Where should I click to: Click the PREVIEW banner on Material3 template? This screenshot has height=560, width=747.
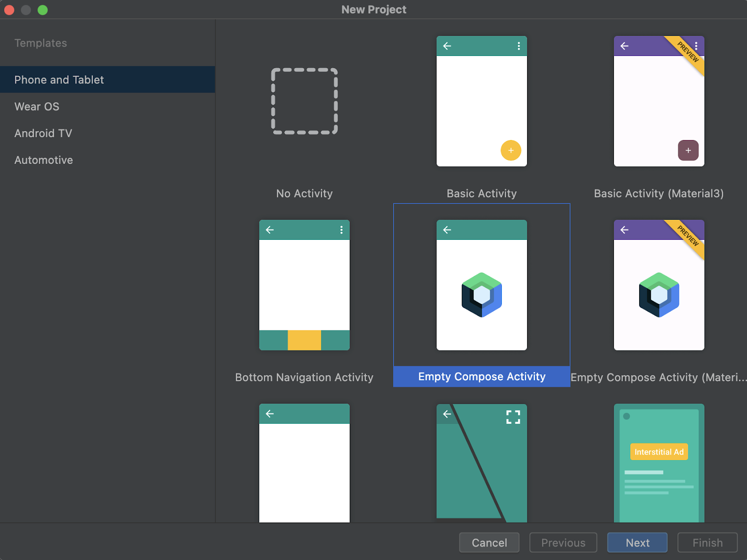click(686, 51)
